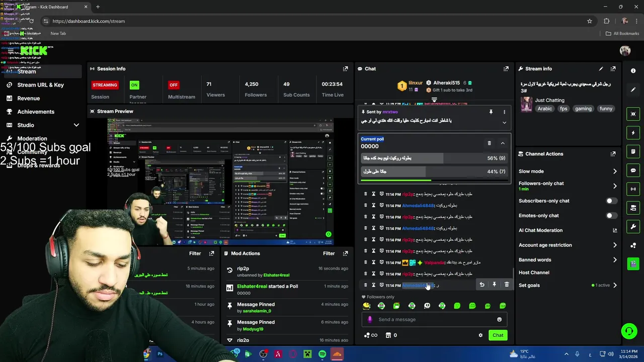The height and width of the screenshot is (362, 644).
Task: Open sarahelamin_0 user link in Mod Actions
Action: point(257,311)
